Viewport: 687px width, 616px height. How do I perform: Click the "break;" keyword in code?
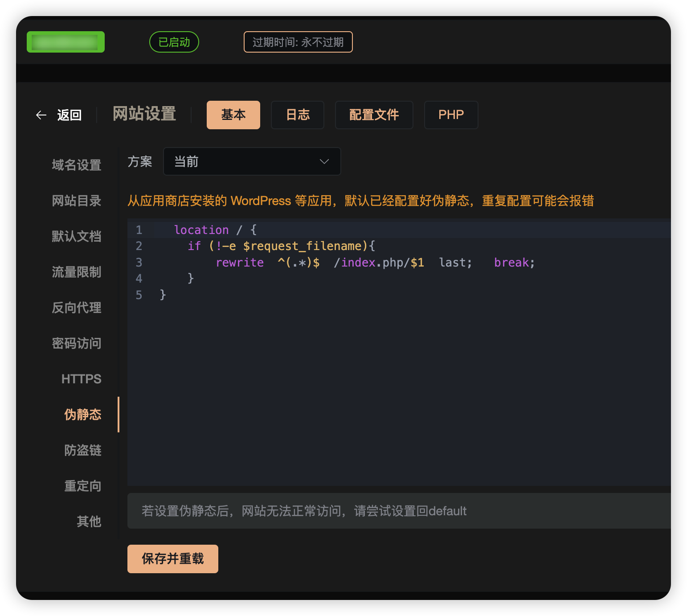click(515, 263)
